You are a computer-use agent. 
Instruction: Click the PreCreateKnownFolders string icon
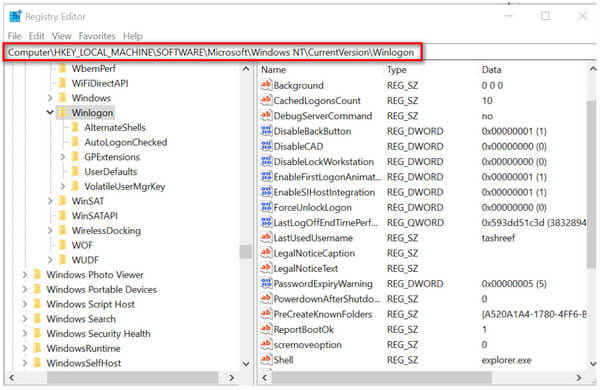click(x=266, y=314)
